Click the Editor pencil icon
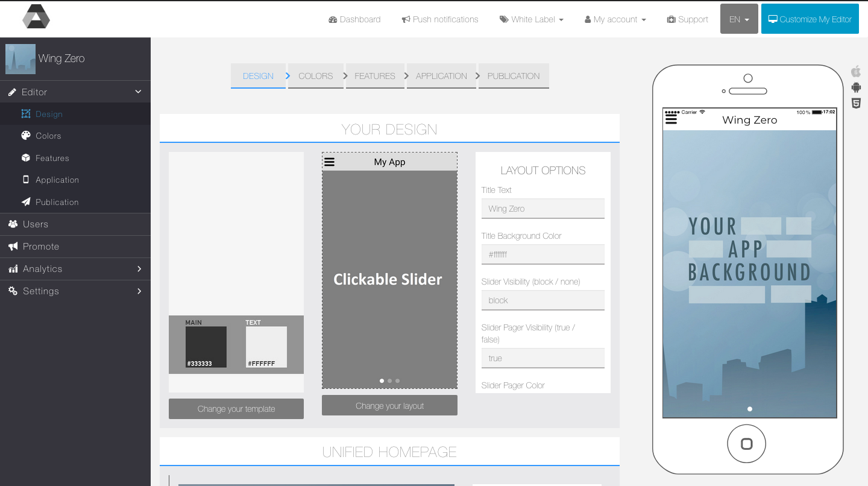Viewport: 868px width, 486px height. tap(12, 92)
